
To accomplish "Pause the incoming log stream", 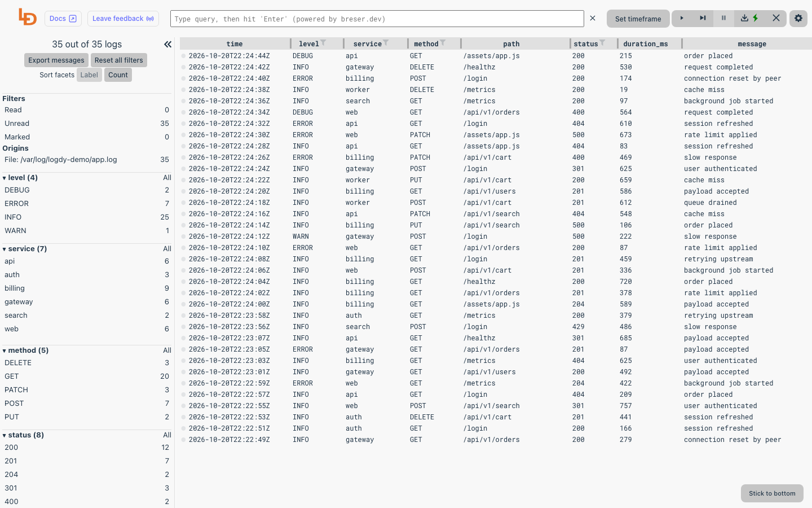I will click(723, 18).
